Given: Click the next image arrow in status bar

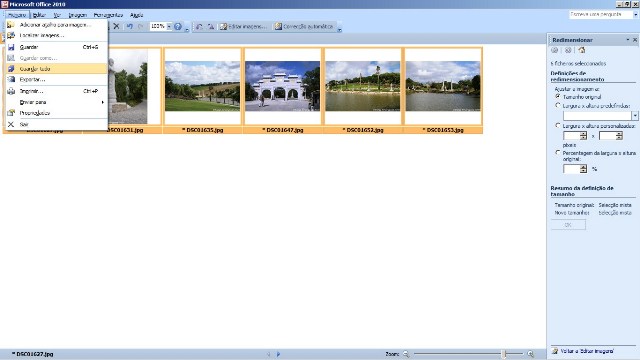Looking at the screenshot, I should (278, 354).
